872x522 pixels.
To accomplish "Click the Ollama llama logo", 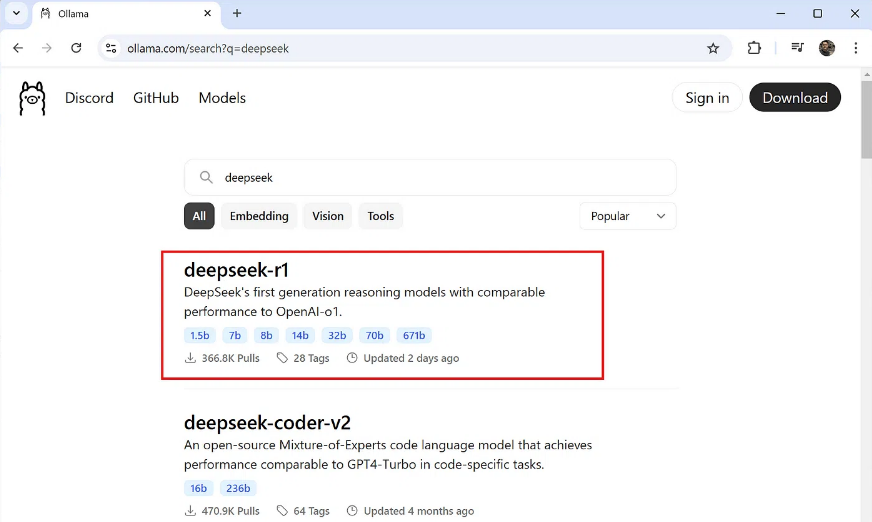I will [32, 98].
